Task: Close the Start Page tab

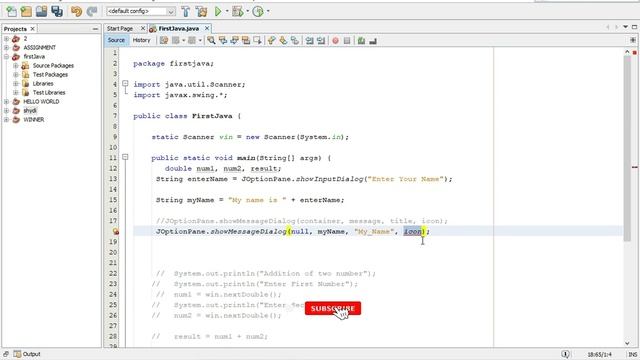Action: [143, 28]
